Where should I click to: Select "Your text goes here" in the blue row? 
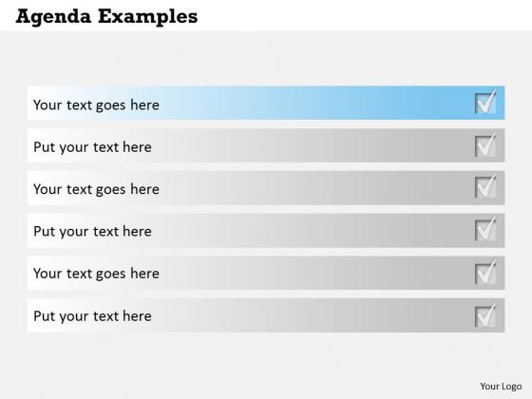pos(96,105)
